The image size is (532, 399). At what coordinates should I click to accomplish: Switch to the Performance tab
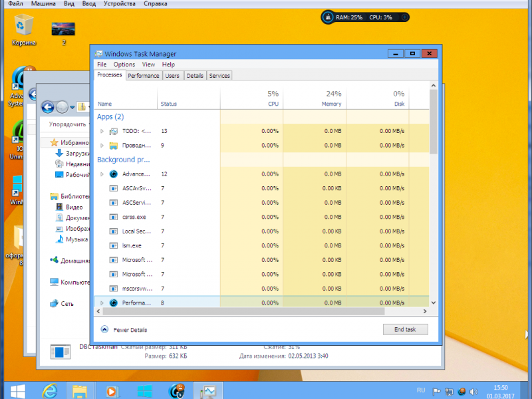[144, 76]
